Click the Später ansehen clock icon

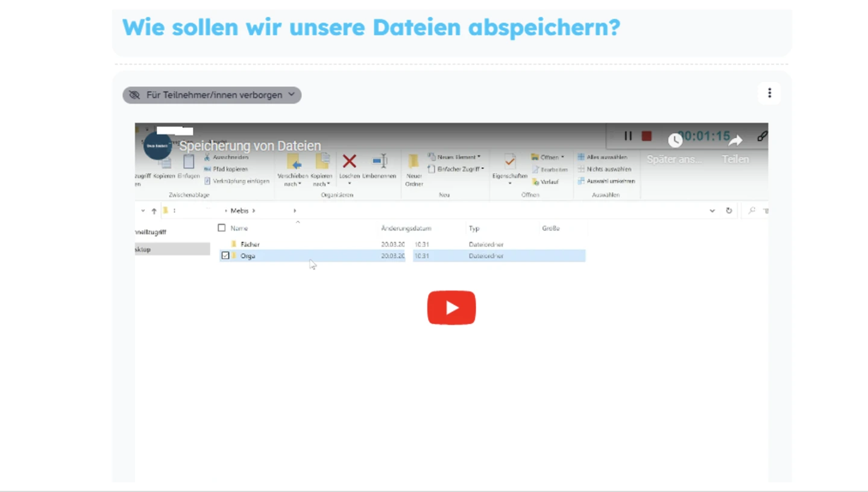click(675, 140)
